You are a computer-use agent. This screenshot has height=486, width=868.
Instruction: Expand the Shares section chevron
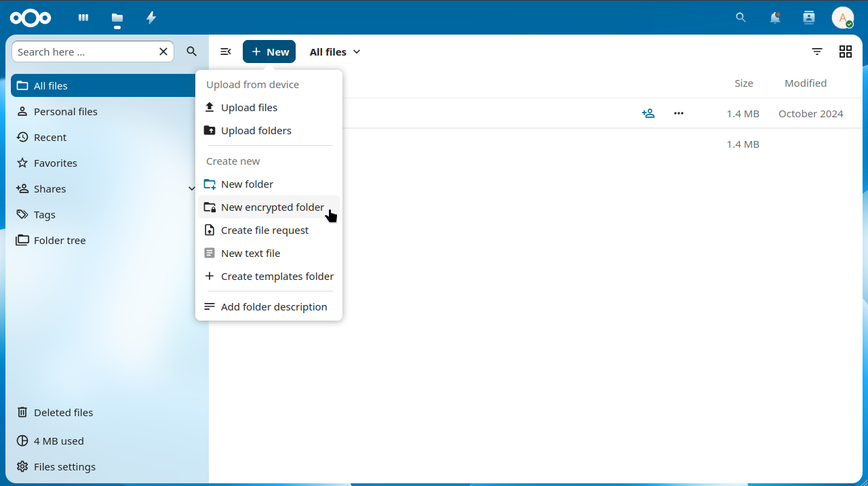191,188
